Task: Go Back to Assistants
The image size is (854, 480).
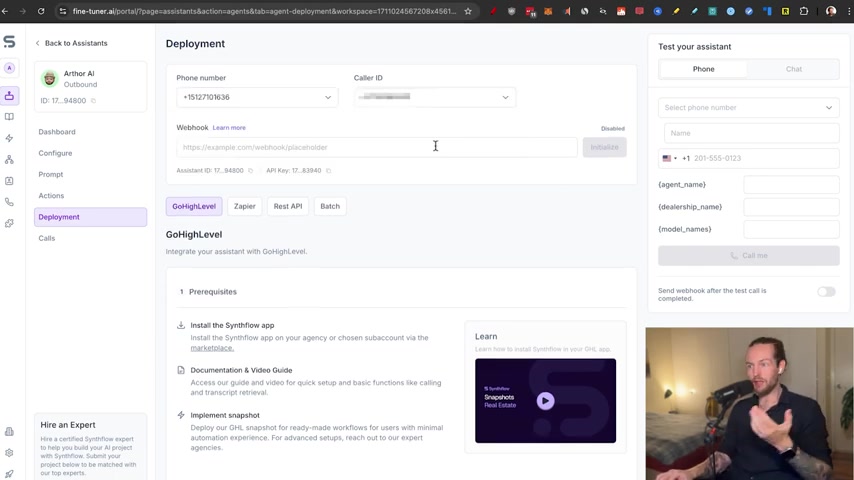Action: [x=71, y=43]
